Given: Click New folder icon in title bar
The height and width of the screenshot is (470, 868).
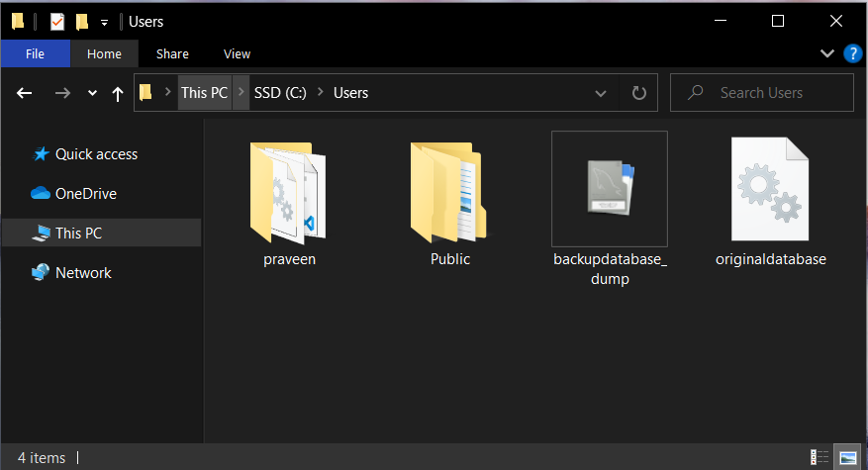Looking at the screenshot, I should [82, 22].
